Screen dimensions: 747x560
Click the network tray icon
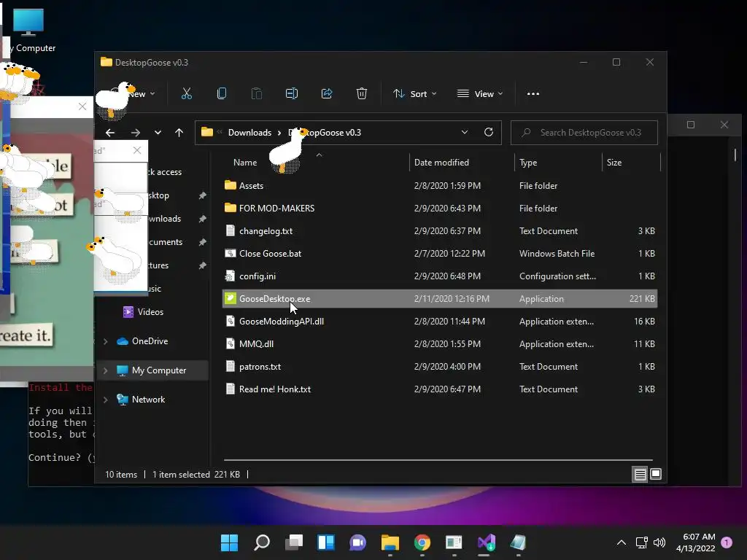coord(641,542)
